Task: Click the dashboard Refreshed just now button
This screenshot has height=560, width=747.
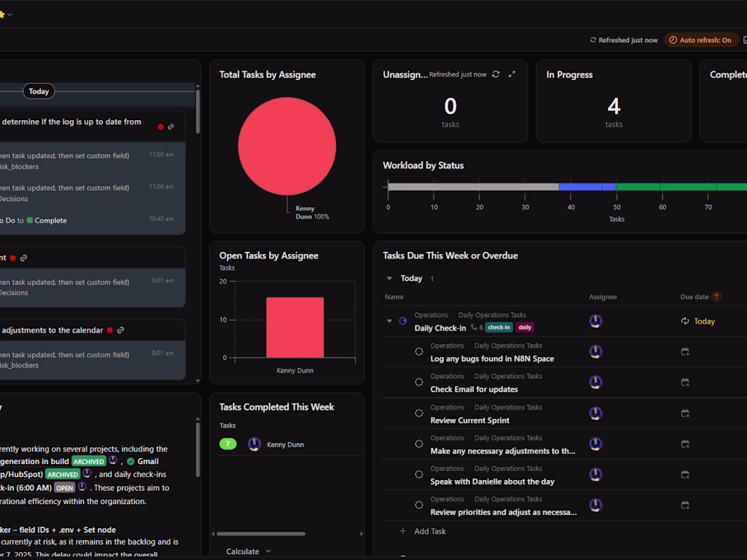Action: pos(623,40)
